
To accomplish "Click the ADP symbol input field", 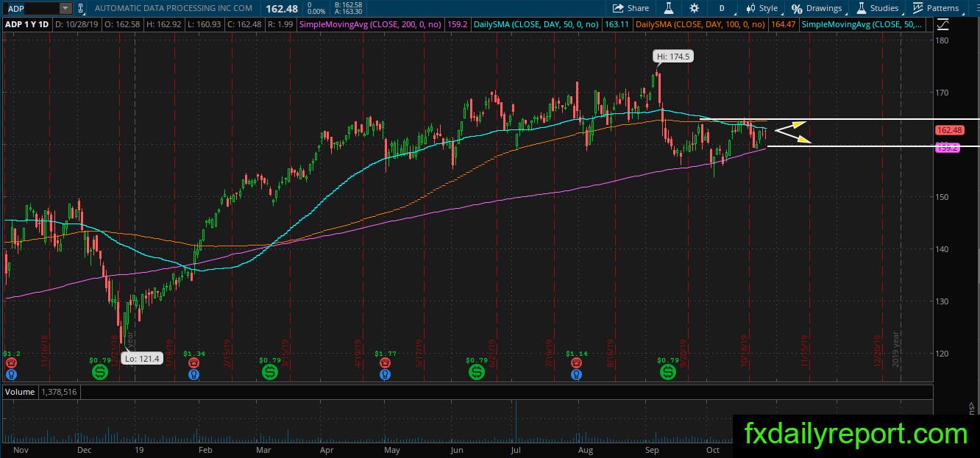I will click(x=30, y=8).
